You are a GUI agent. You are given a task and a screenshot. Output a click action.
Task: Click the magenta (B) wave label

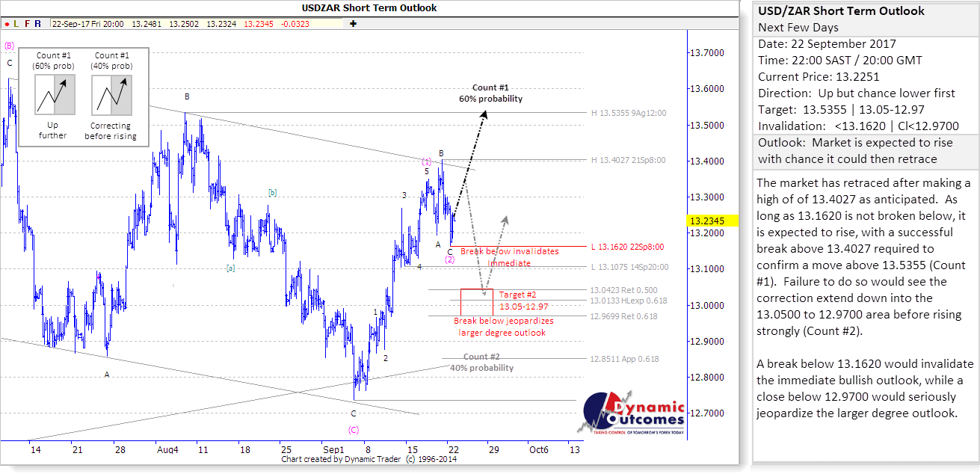9,46
